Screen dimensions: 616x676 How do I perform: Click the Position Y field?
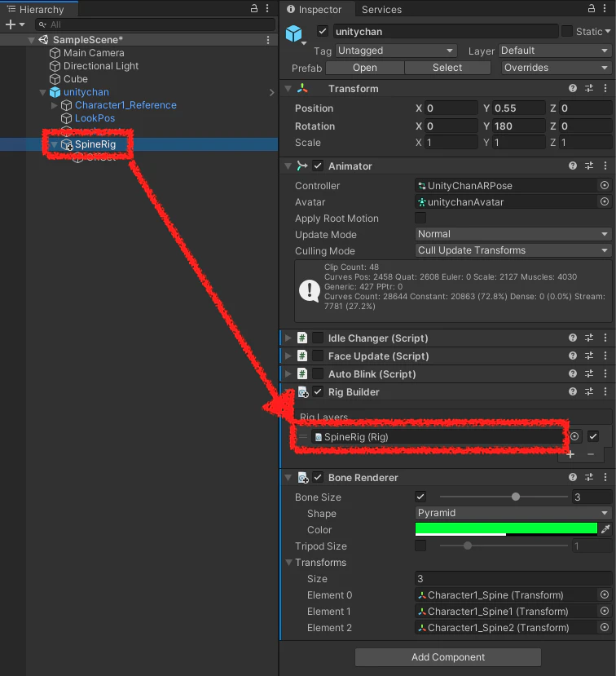pyautogui.click(x=519, y=108)
